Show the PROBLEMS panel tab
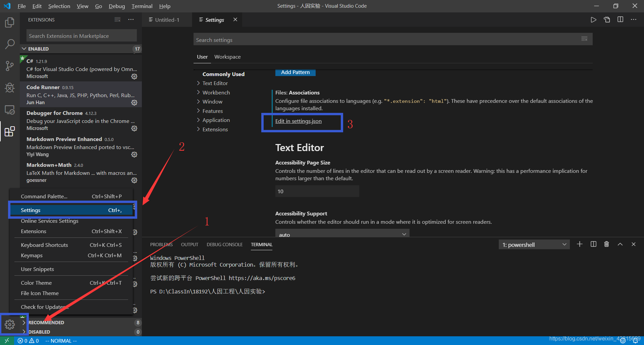 pos(161,245)
